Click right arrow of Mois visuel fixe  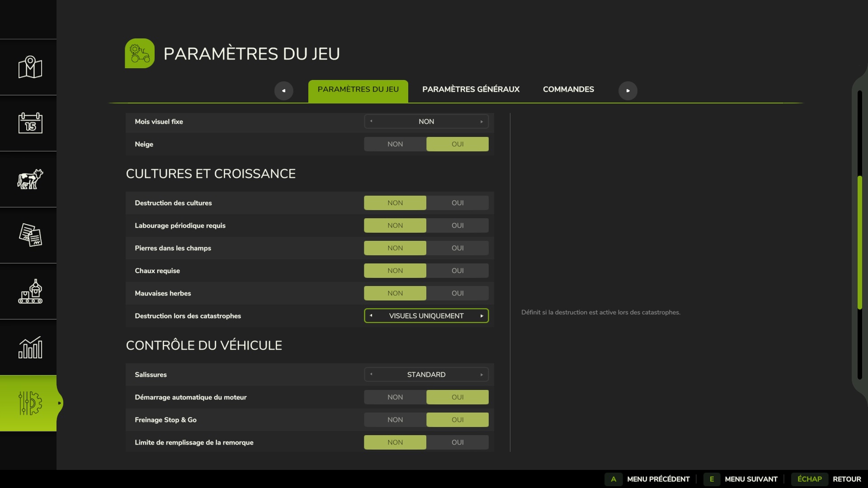[x=481, y=122]
